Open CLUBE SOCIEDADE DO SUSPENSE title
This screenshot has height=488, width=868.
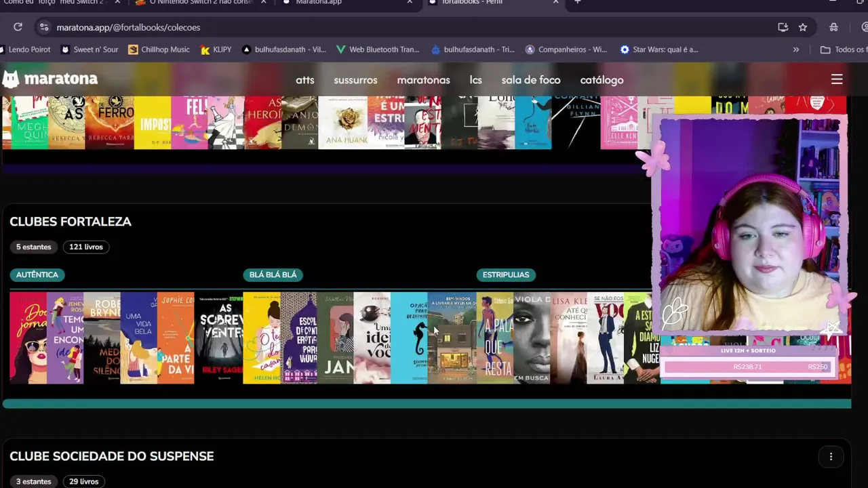[112, 456]
